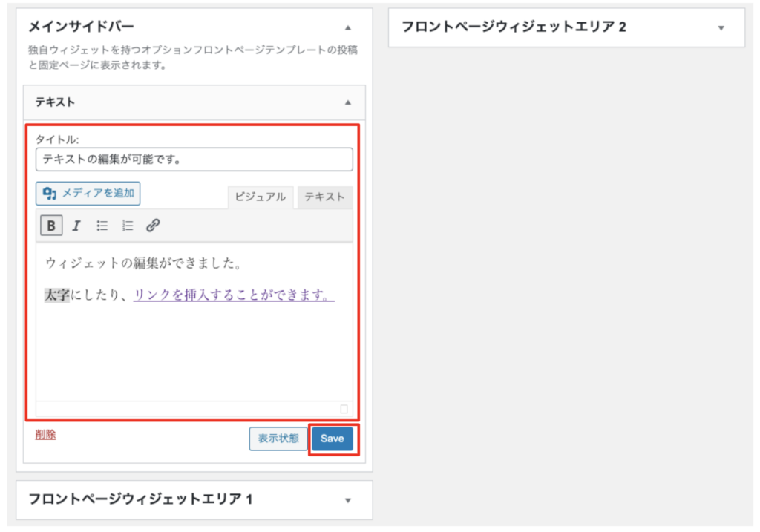Viewport: 760px width, 532px height.
Task: Open the 表示状態 visibility button
Action: tap(278, 439)
